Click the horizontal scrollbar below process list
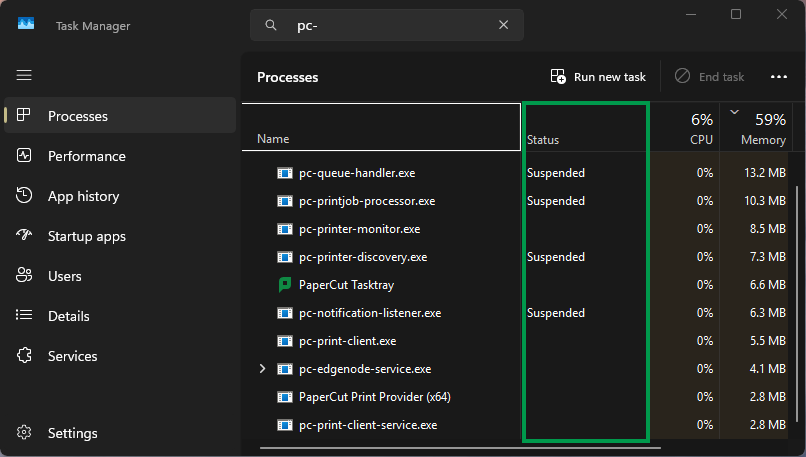 tap(460, 448)
